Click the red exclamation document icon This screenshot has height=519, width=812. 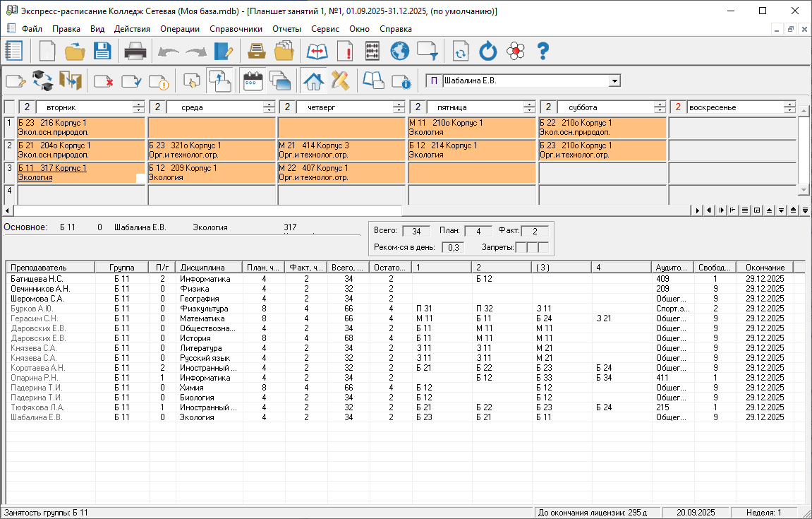345,52
